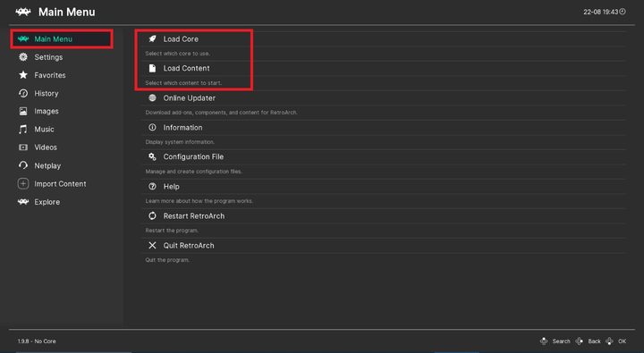Click the 'Display system information.' description
Viewport: 644px width, 353px height.
tap(180, 142)
